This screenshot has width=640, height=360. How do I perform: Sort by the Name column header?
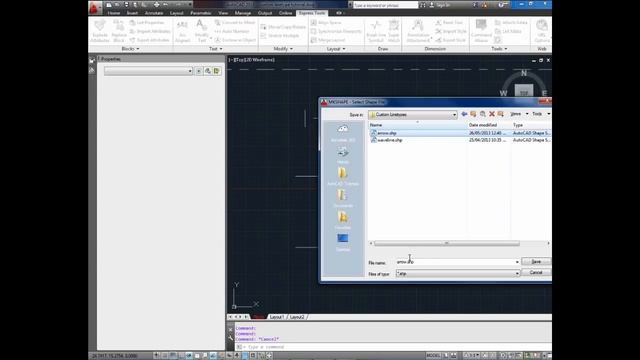(x=417, y=125)
